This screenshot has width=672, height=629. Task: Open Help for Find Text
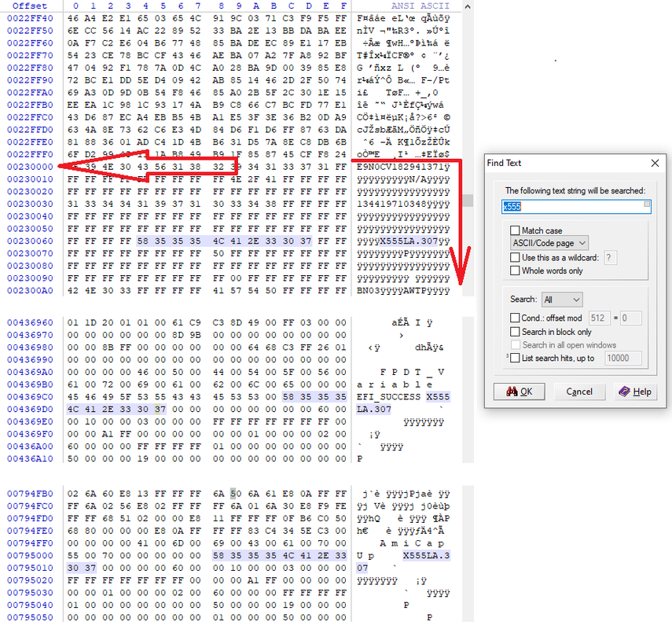(x=635, y=392)
